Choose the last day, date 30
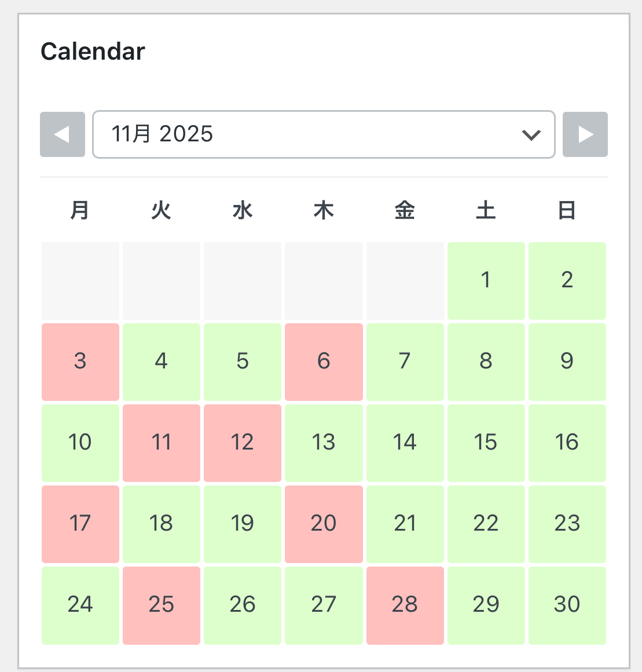This screenshot has width=642, height=672. point(567,605)
